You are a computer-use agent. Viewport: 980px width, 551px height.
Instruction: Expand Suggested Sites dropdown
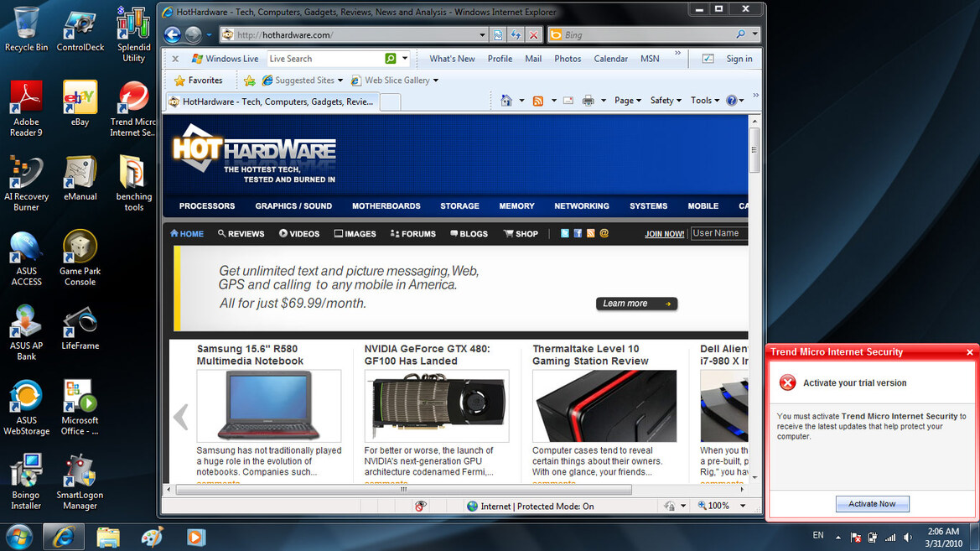pos(340,80)
